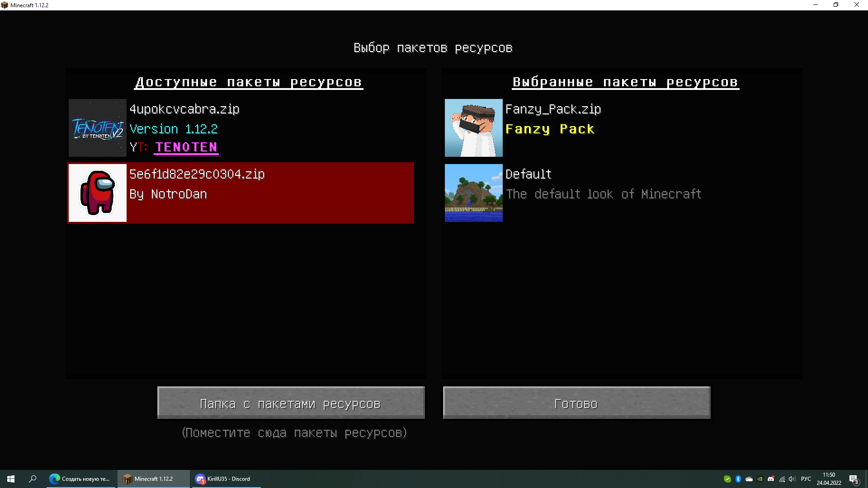Open the 'Папка с пакетами ресурсов' folder button
868x488 pixels.
(291, 403)
